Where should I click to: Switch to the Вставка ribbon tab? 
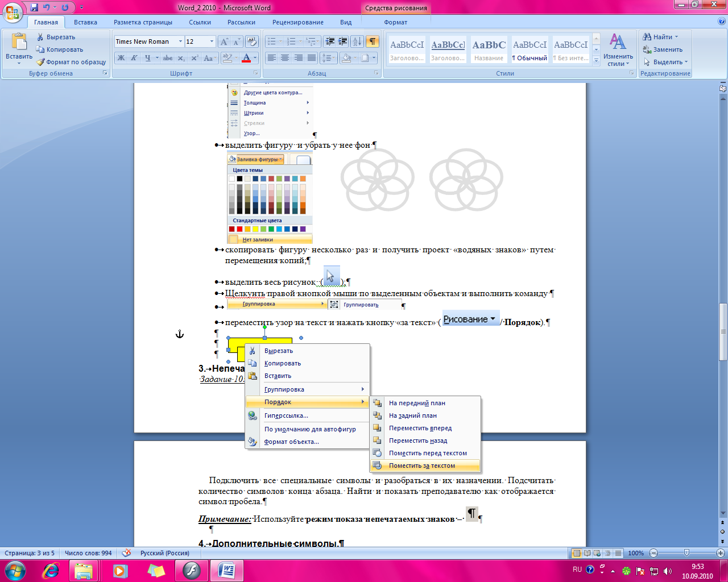click(x=85, y=22)
